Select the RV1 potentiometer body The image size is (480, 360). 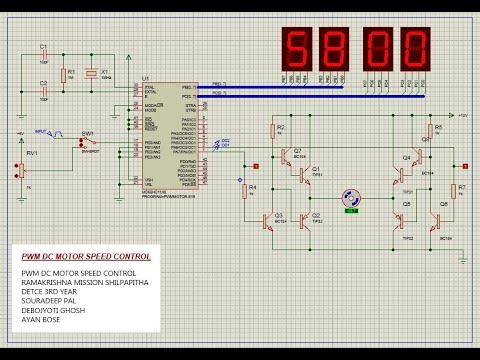pos(22,170)
